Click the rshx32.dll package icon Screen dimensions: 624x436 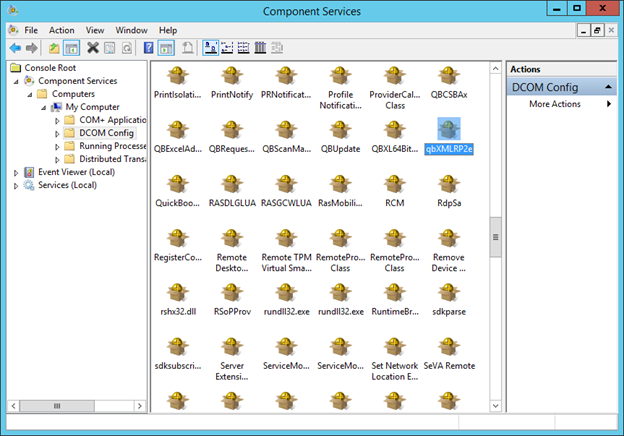[x=177, y=293]
